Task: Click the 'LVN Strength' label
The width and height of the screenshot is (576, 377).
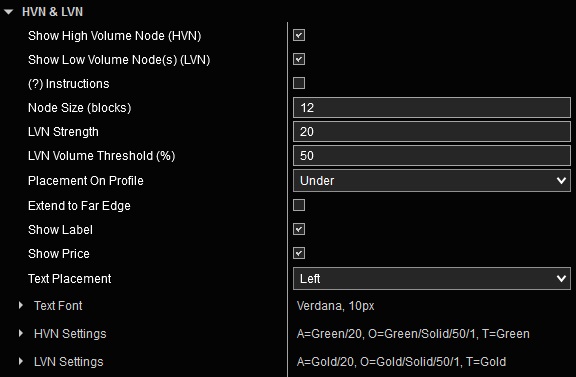Action: pos(63,132)
